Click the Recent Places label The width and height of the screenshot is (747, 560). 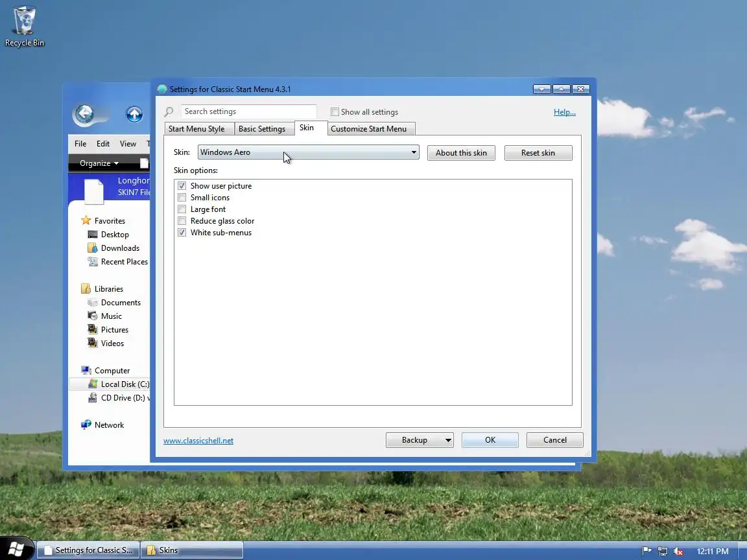(x=124, y=261)
